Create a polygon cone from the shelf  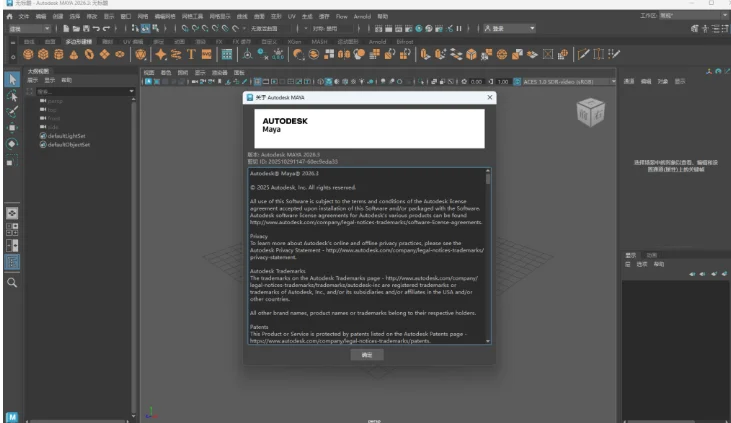(x=74, y=55)
